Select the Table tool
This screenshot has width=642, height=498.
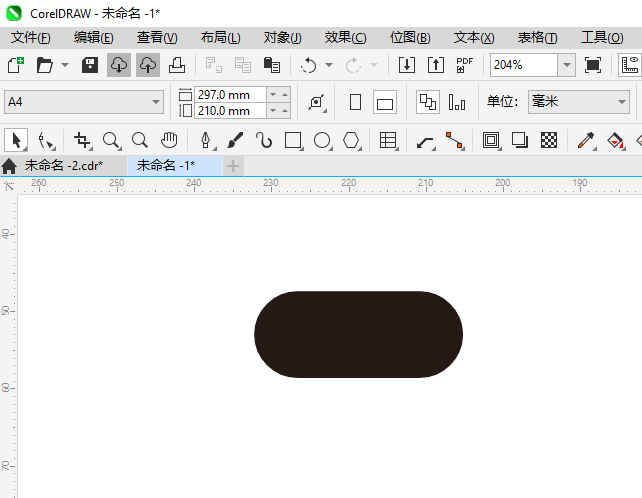point(388,140)
